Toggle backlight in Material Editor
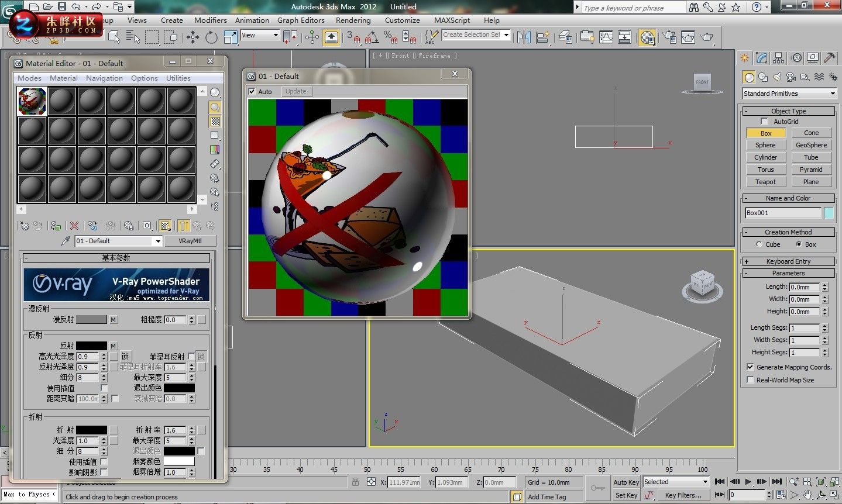Screen dimensions: 842x504 point(215,107)
